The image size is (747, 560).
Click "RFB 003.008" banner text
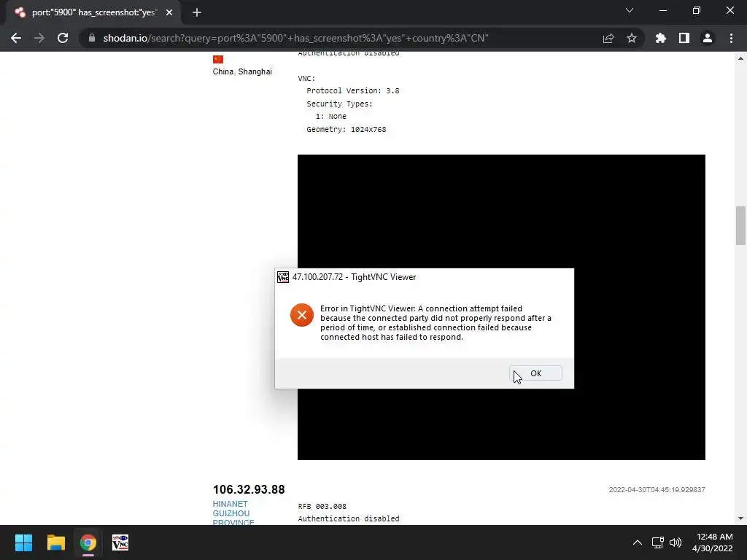[x=322, y=506]
